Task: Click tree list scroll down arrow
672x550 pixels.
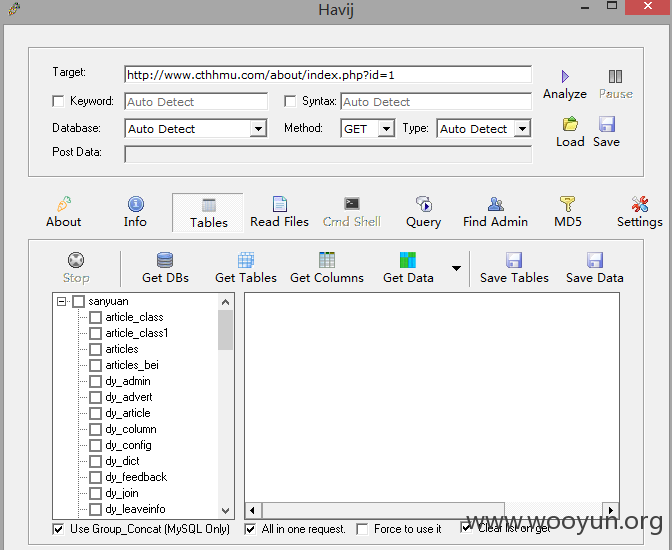Action: [x=225, y=511]
